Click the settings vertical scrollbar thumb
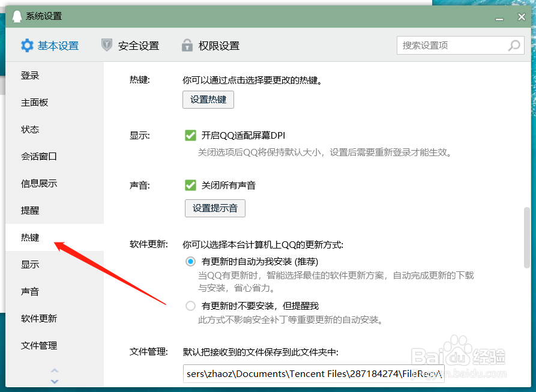Screen dimensions: 536x392 (527, 238)
